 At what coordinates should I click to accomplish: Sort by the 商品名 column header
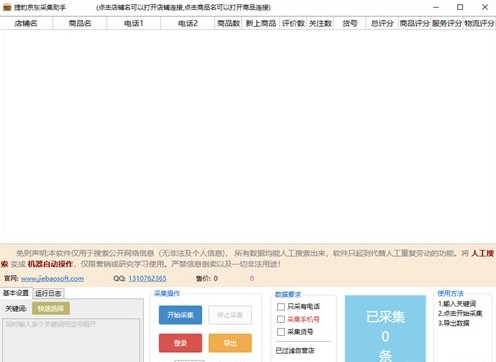coord(80,23)
